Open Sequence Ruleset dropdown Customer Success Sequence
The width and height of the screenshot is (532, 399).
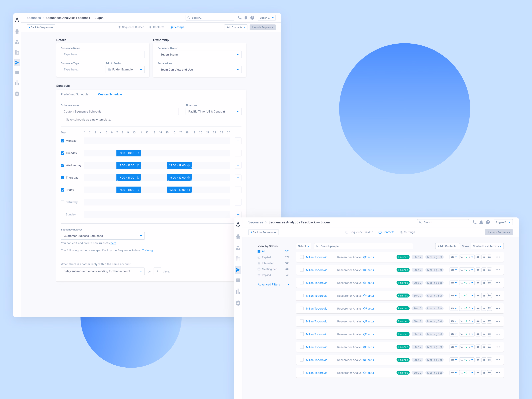point(103,236)
